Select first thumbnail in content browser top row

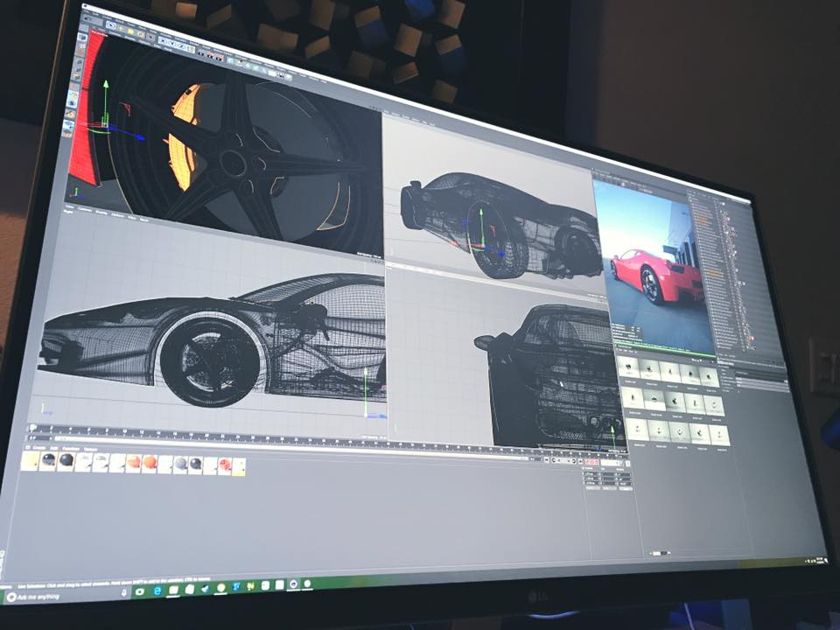coord(628,367)
